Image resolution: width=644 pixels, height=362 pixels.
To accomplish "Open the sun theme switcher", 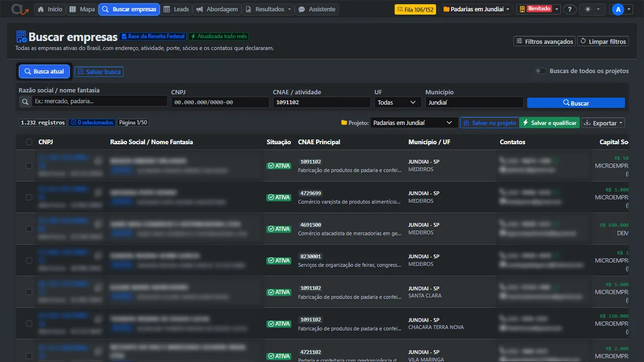I will pos(592,9).
